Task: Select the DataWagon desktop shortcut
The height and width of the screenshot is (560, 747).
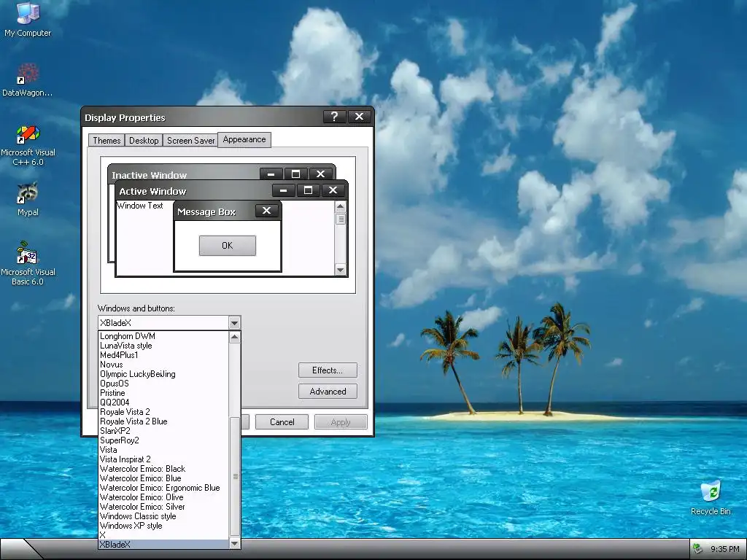Action: pyautogui.click(x=28, y=80)
